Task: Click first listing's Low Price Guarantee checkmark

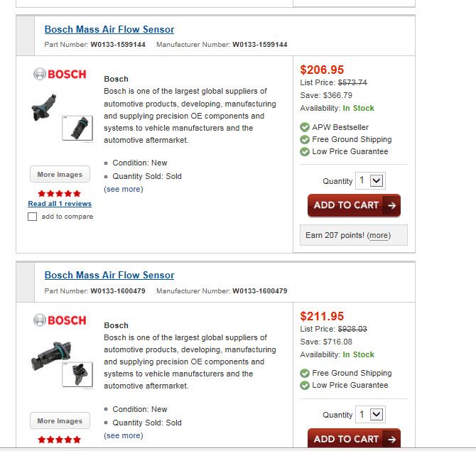Action: coord(305,152)
